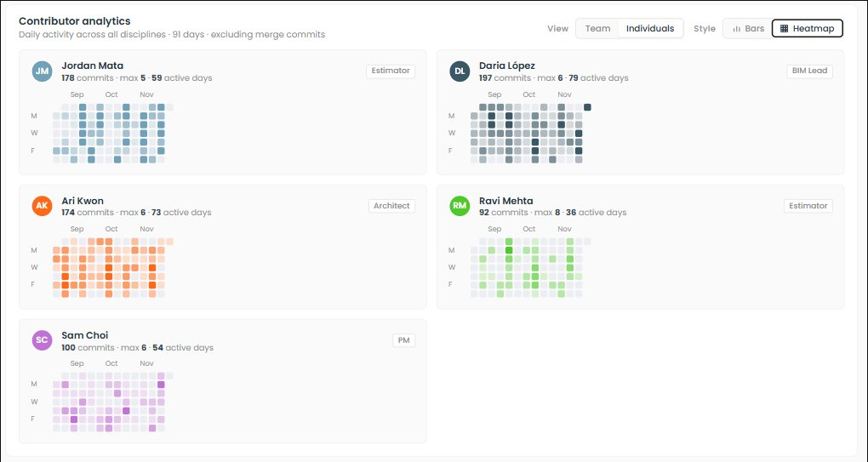This screenshot has width=868, height=462.
Task: Click Ari Kwon's AK avatar
Action: [42, 206]
